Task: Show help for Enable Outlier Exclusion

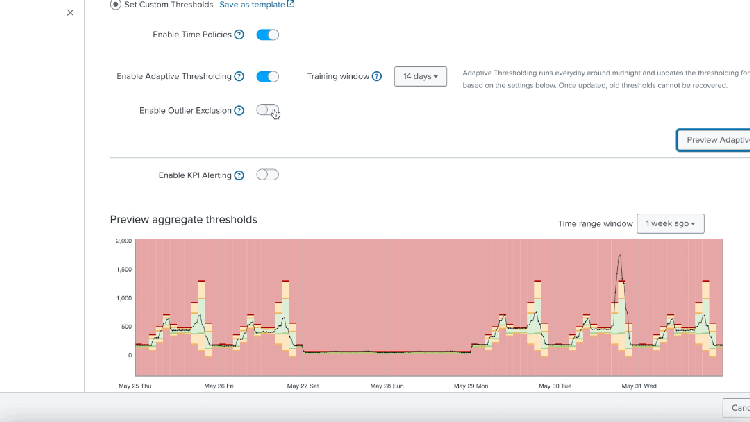Action: coord(239,110)
